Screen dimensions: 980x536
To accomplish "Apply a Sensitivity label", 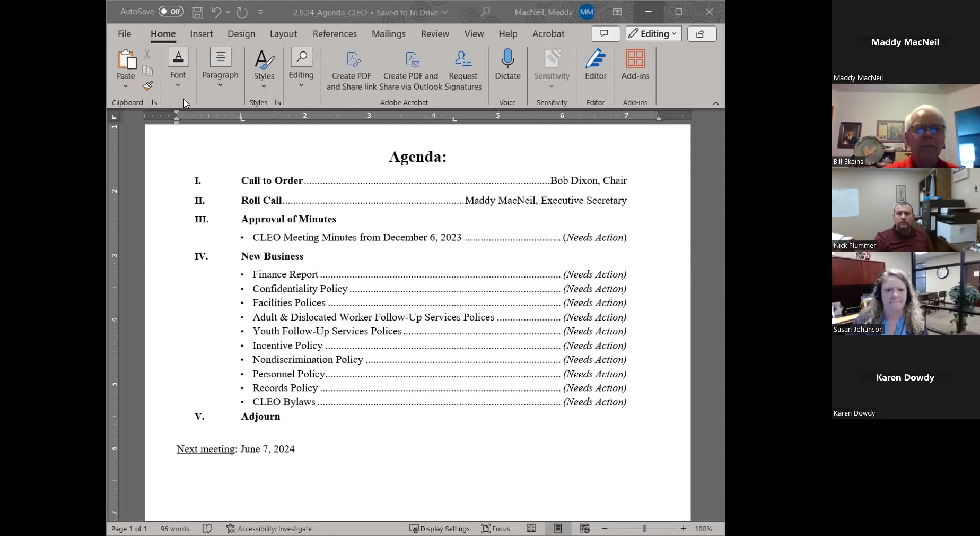I will pos(551,66).
